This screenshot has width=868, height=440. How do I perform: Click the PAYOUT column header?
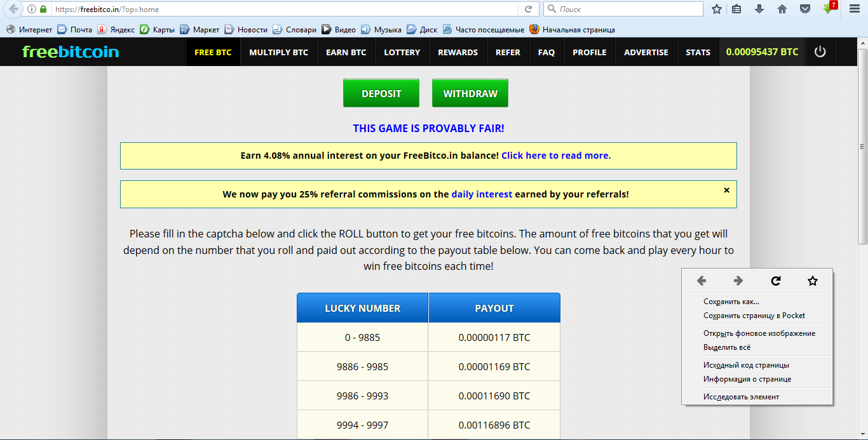pos(494,308)
